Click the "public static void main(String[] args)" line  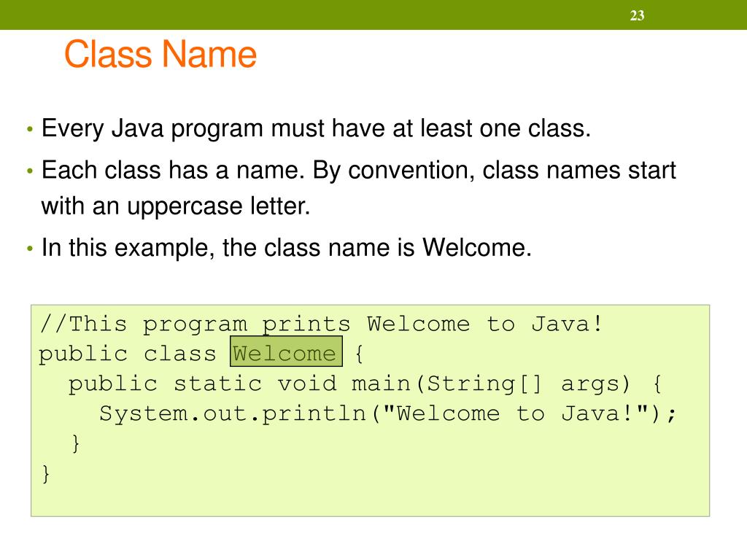tap(365, 384)
